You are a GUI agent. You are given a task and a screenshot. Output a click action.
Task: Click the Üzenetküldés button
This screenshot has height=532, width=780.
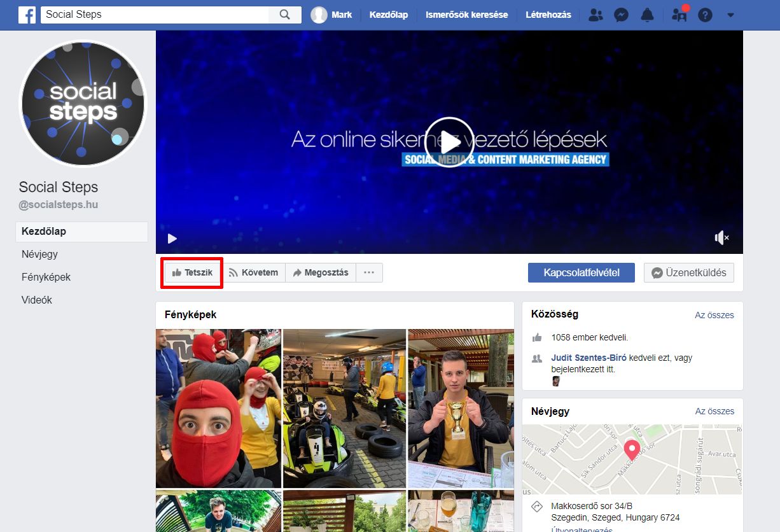coord(688,272)
